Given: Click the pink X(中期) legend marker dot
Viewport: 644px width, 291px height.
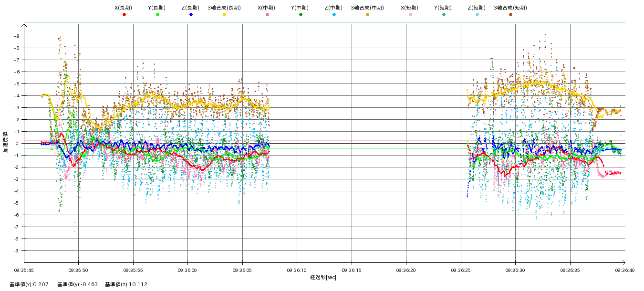Looking at the screenshot, I should point(267,15).
